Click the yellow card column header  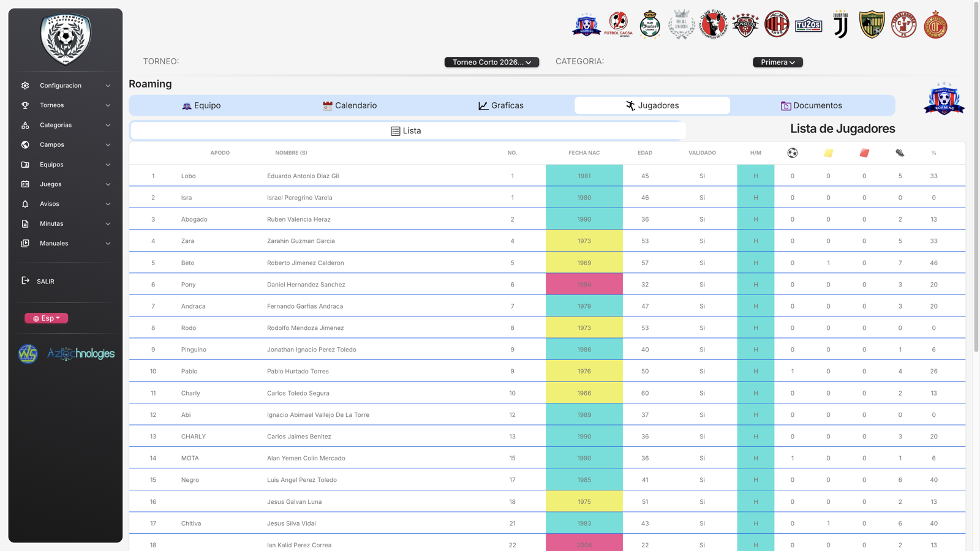pyautogui.click(x=828, y=153)
